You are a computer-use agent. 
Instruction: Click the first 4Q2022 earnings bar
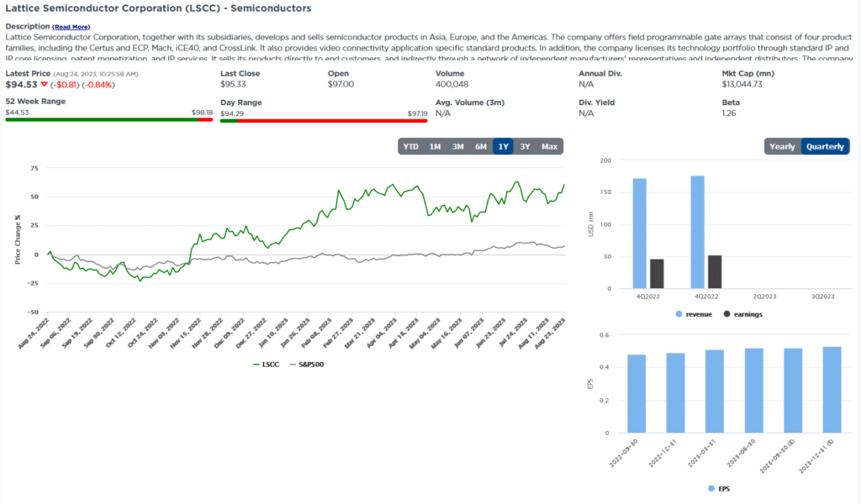pos(657,274)
